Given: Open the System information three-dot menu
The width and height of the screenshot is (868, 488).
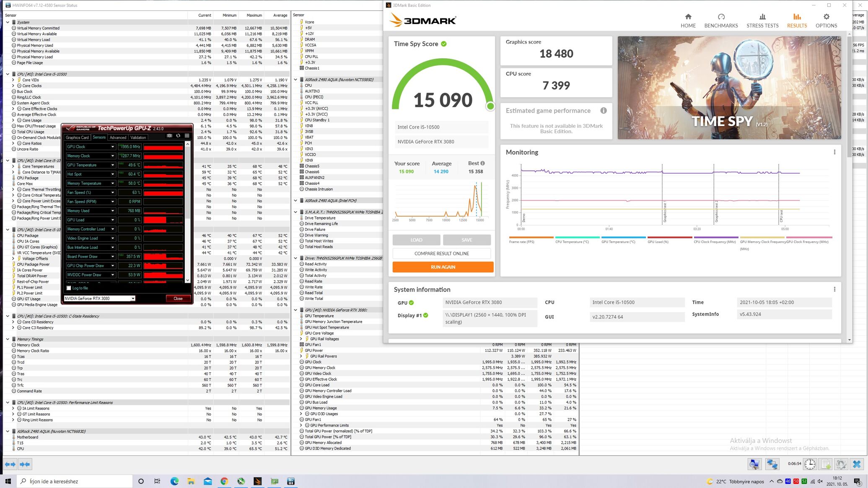Looking at the screenshot, I should (x=834, y=289).
